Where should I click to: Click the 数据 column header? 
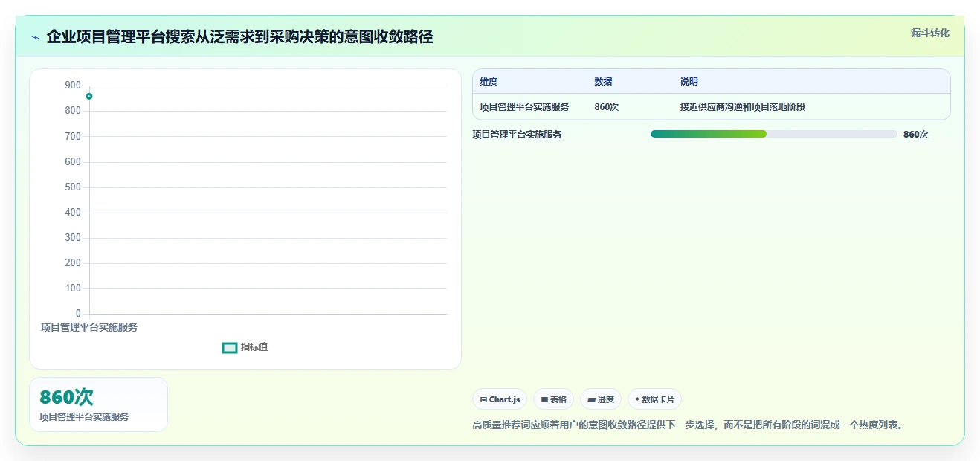(x=603, y=82)
